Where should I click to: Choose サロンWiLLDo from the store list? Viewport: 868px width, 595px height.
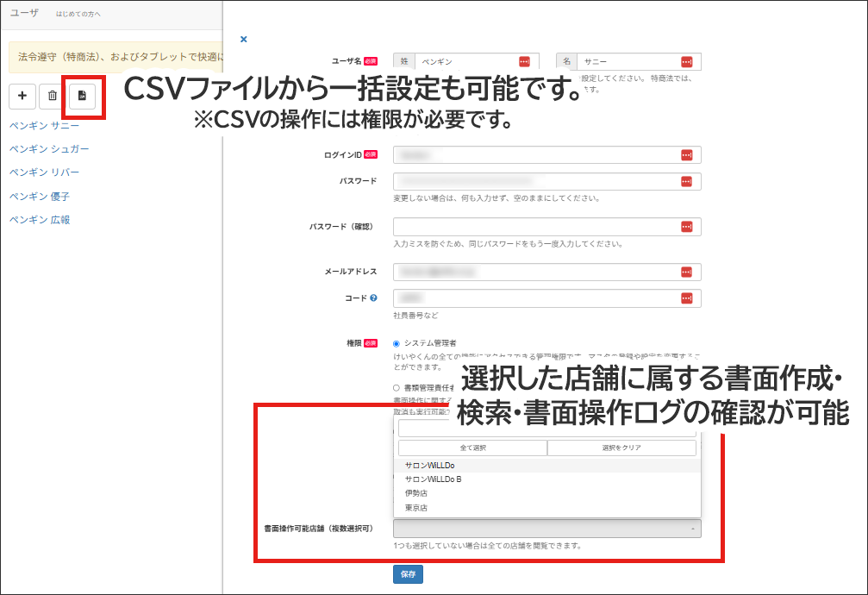point(431,465)
